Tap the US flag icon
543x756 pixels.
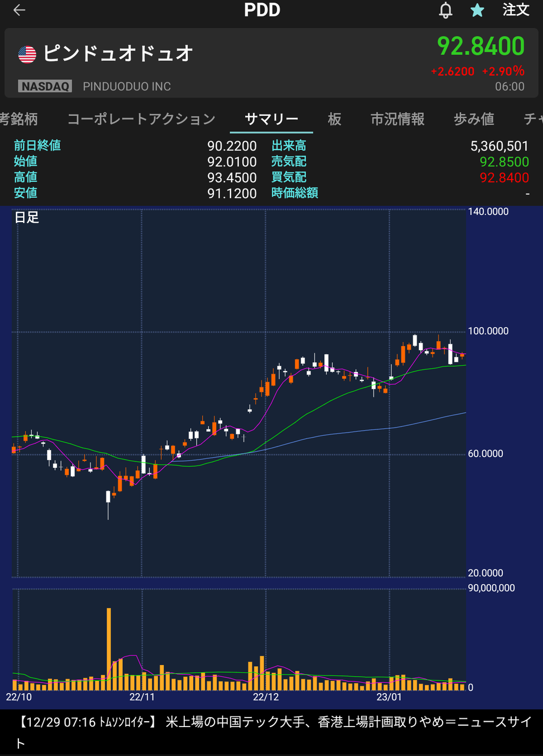pyautogui.click(x=27, y=54)
